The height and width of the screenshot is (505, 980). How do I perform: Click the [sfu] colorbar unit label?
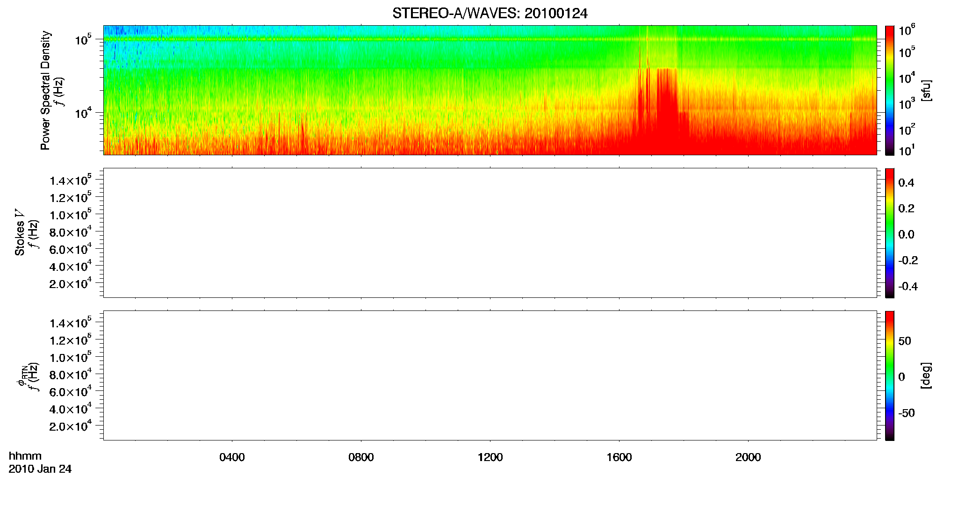click(x=926, y=90)
